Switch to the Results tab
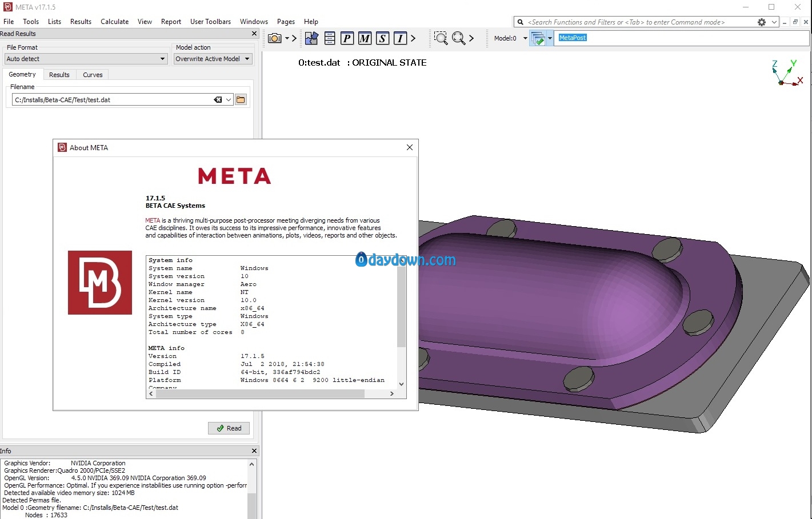The width and height of the screenshot is (812, 519). tap(59, 75)
